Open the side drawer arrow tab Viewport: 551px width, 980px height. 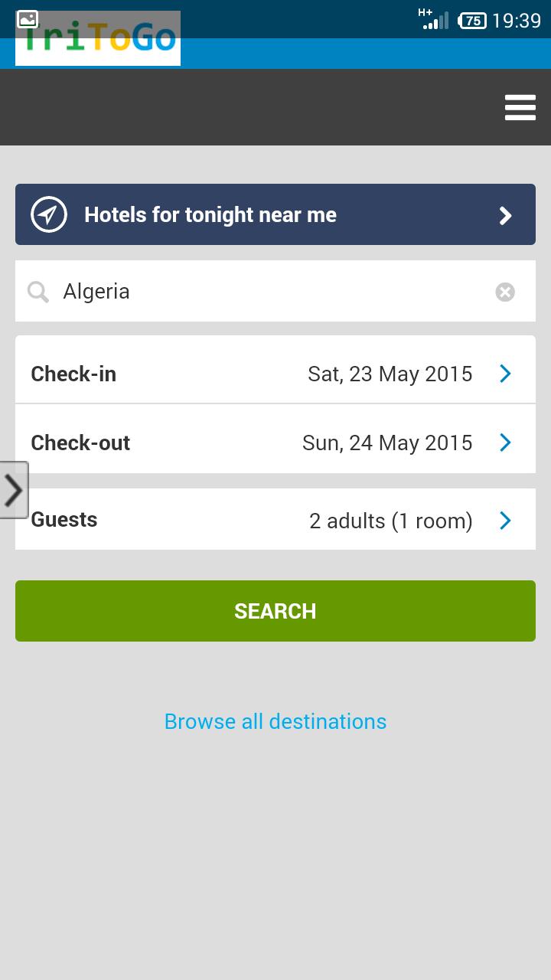[x=14, y=490]
